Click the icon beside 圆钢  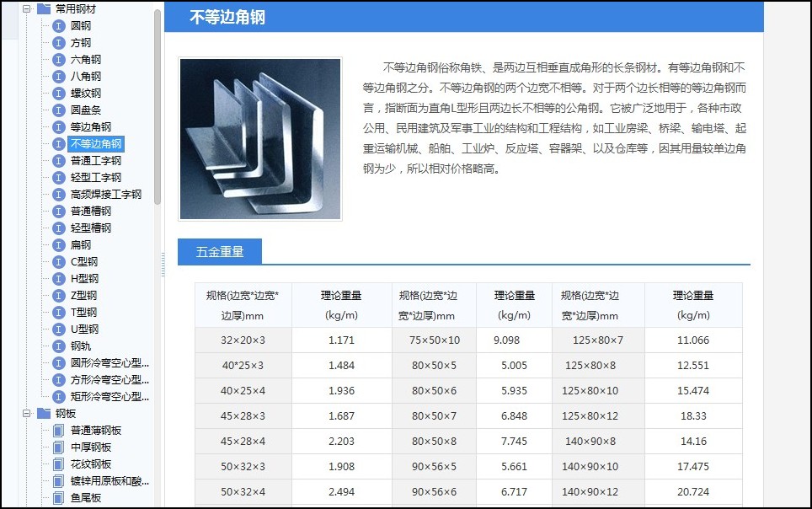pos(58,26)
